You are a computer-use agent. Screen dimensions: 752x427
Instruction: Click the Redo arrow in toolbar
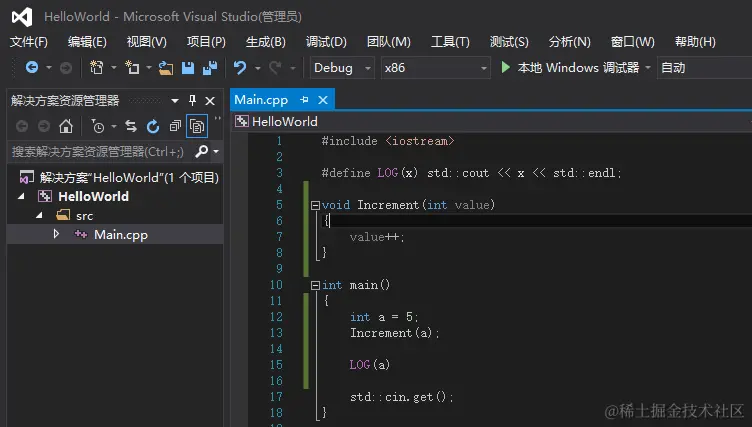point(275,68)
